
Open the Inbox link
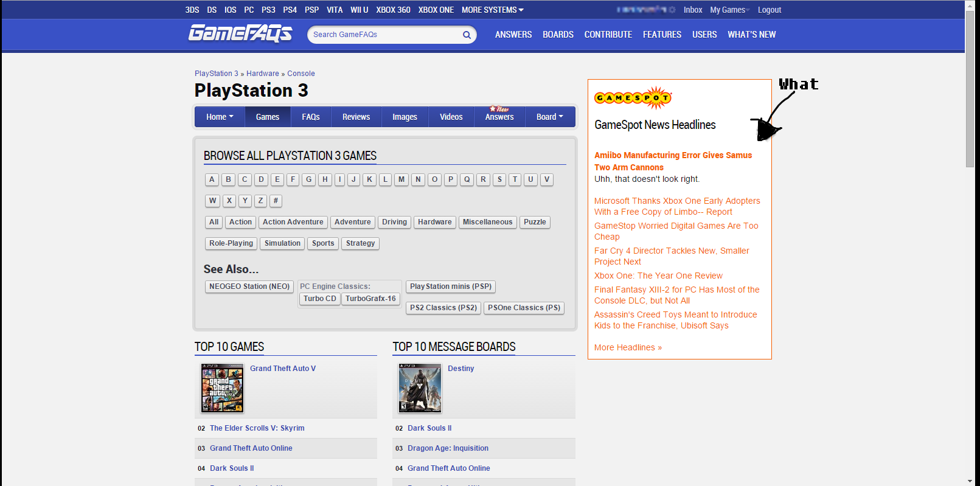(x=693, y=10)
